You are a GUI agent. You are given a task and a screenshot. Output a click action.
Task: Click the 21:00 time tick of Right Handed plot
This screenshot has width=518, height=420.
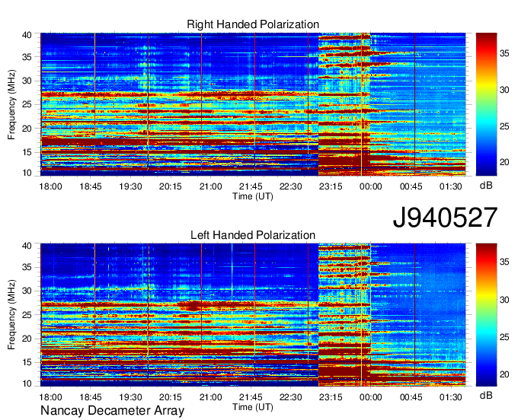[x=211, y=186]
